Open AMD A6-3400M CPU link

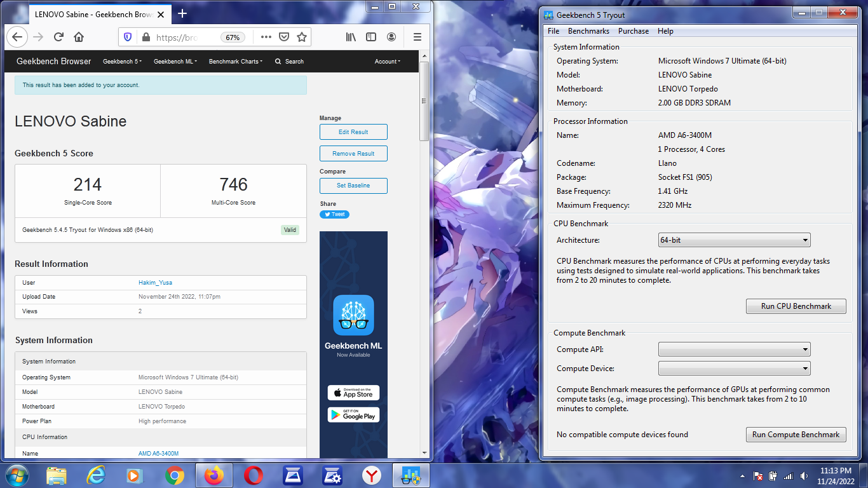158,454
